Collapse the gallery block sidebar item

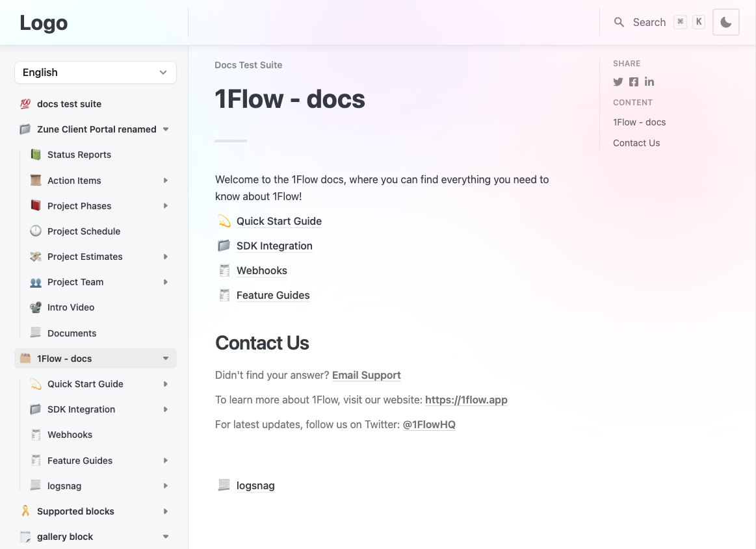point(166,537)
